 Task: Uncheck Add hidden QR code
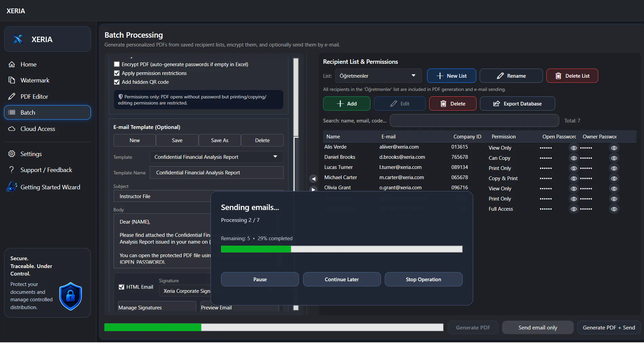117,82
